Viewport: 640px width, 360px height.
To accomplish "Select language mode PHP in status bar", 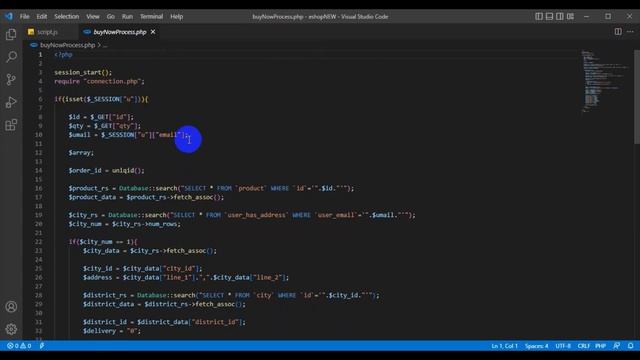I will tap(600, 346).
